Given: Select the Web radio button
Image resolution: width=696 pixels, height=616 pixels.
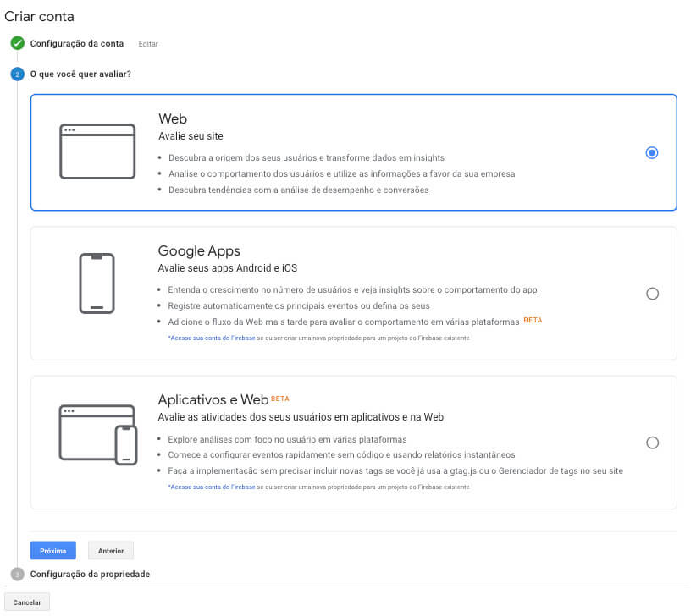Looking at the screenshot, I should 651,153.
